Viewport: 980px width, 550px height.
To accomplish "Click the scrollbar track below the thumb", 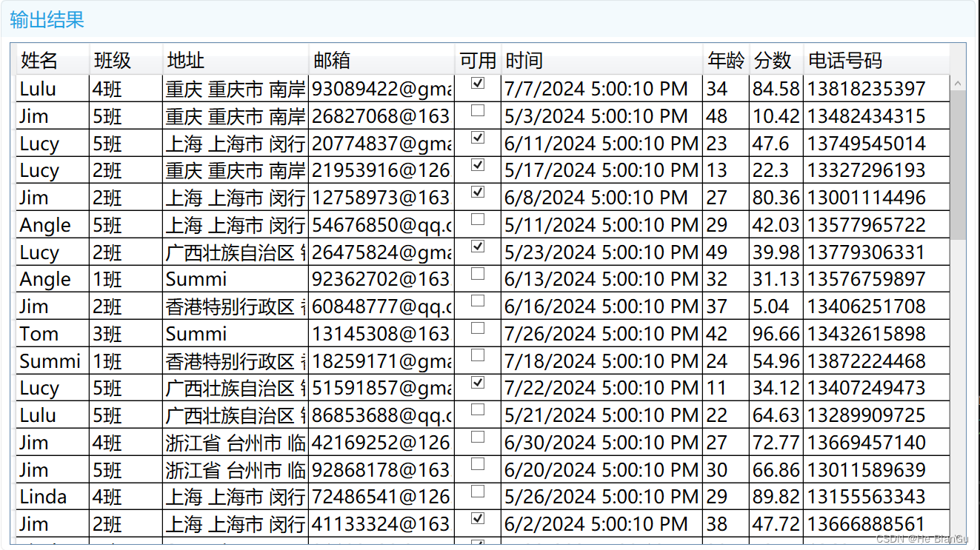I will pos(959,385).
